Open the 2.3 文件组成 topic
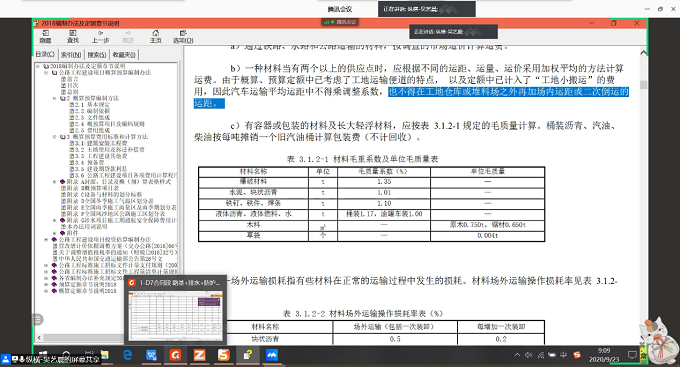This screenshot has width=680, height=367. 92,118
